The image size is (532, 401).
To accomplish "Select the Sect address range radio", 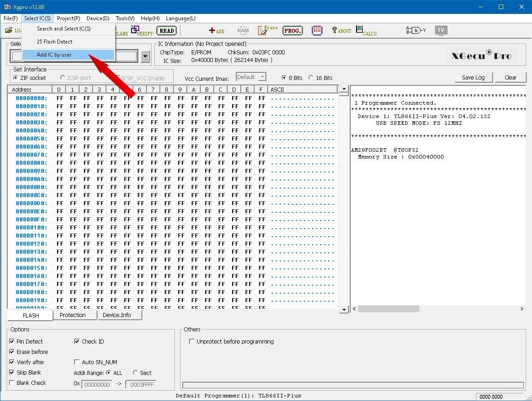I will click(x=135, y=373).
